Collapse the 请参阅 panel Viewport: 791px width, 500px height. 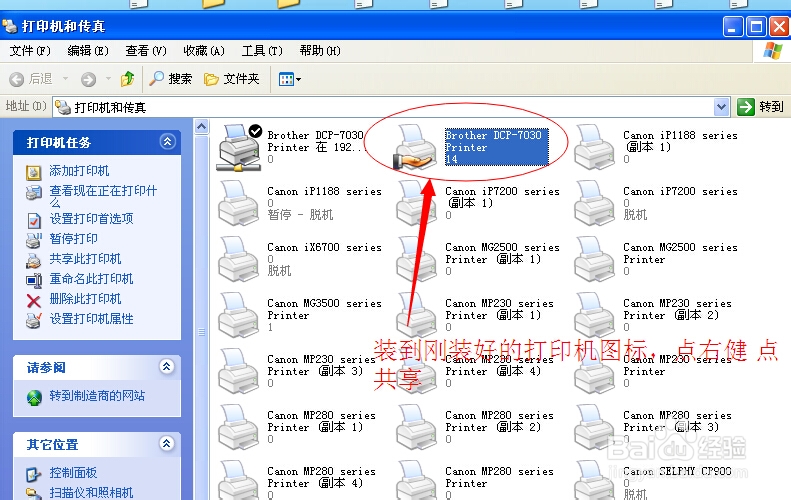tap(167, 367)
